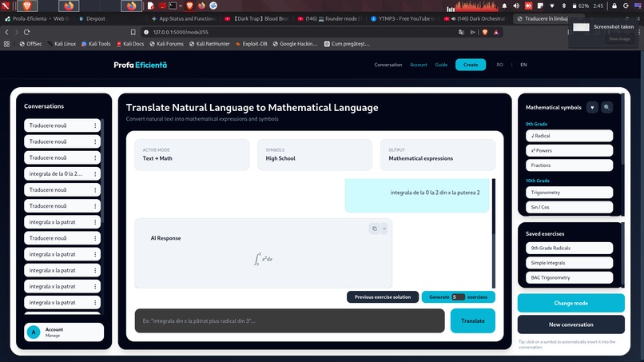Open Account Manage panel in sidebar
The height and width of the screenshot is (362, 644).
point(64,332)
